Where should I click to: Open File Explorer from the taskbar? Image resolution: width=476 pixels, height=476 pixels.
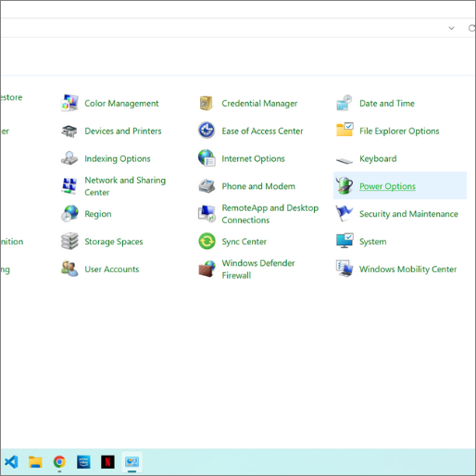coord(35,462)
